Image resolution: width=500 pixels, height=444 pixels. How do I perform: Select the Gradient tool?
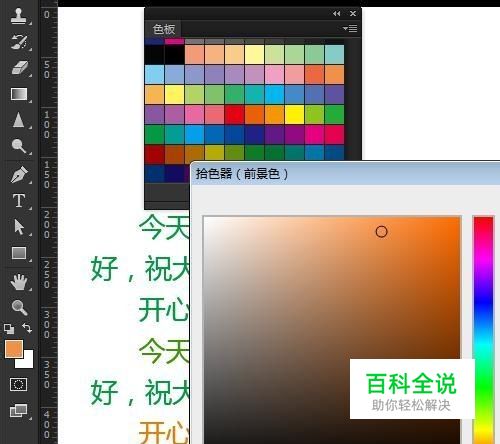[19, 94]
